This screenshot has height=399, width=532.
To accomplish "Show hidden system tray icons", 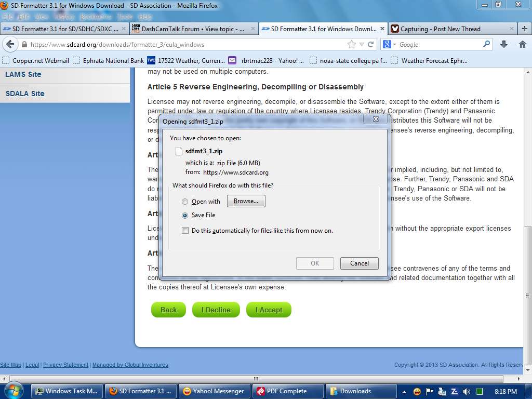I will point(404,392).
